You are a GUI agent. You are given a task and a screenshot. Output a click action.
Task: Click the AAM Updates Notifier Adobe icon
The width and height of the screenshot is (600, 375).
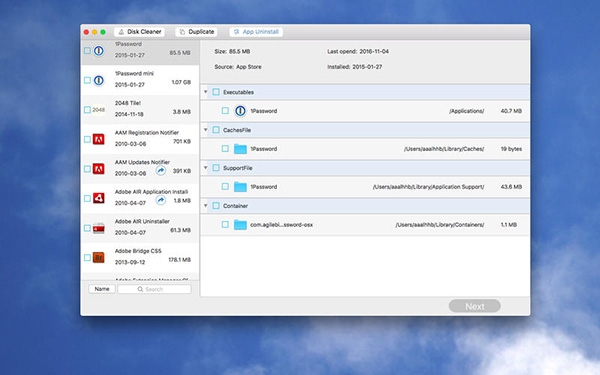pos(99,169)
